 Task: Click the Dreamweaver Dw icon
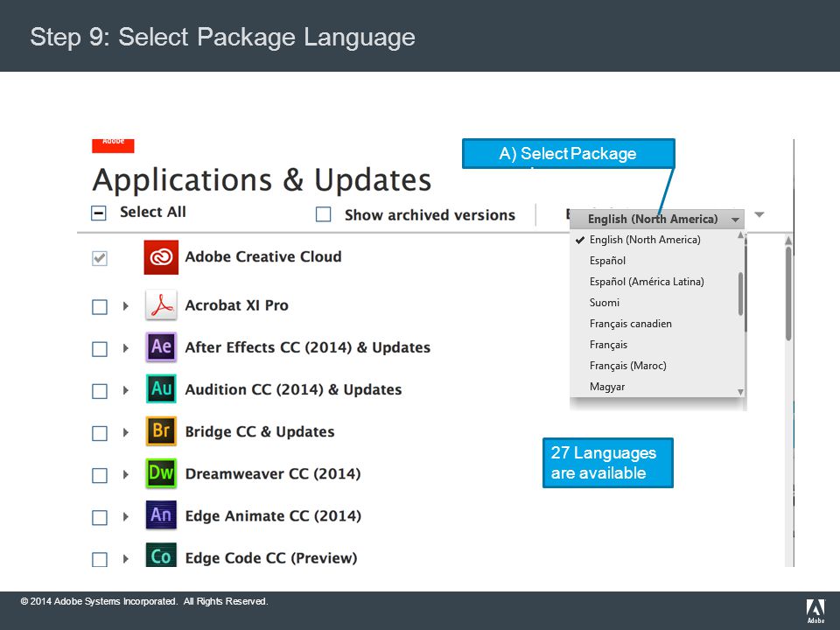pyautogui.click(x=161, y=473)
